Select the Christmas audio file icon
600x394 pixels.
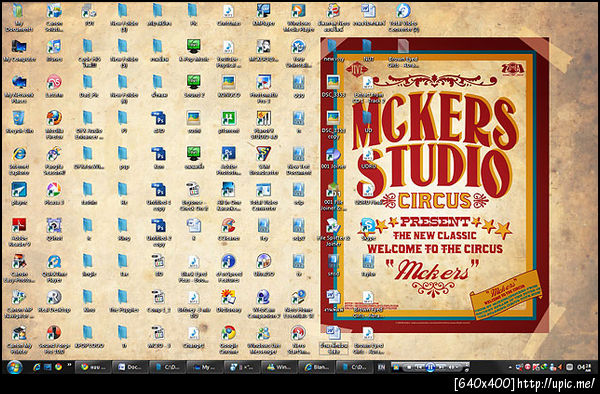tap(228, 15)
